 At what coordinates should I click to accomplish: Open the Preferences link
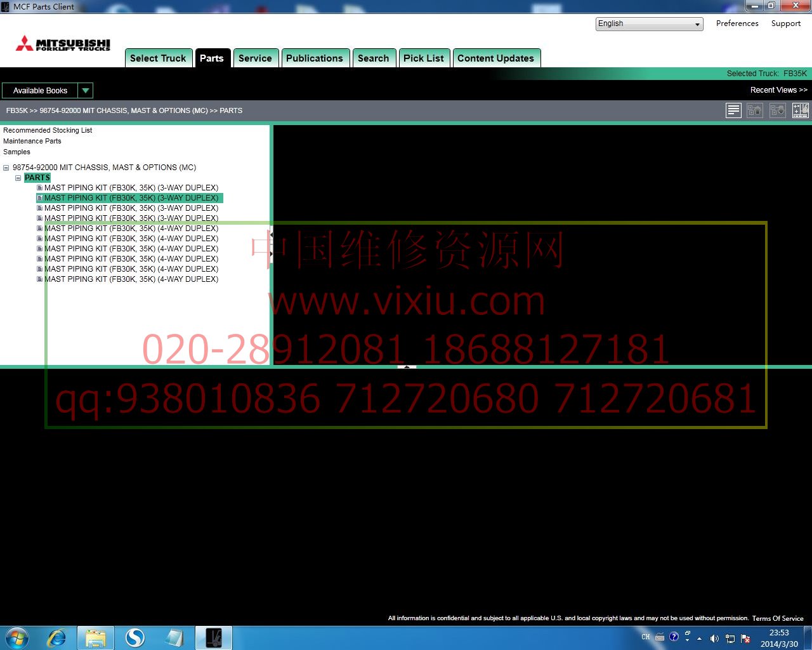[737, 23]
